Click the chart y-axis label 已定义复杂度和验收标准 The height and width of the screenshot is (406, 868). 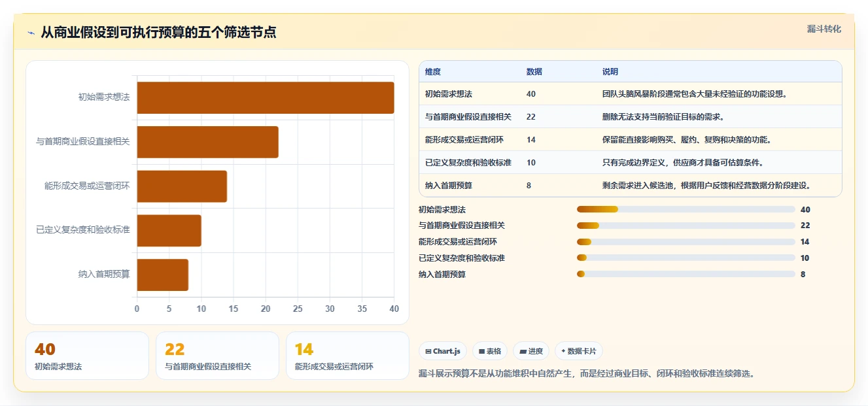pyautogui.click(x=83, y=230)
